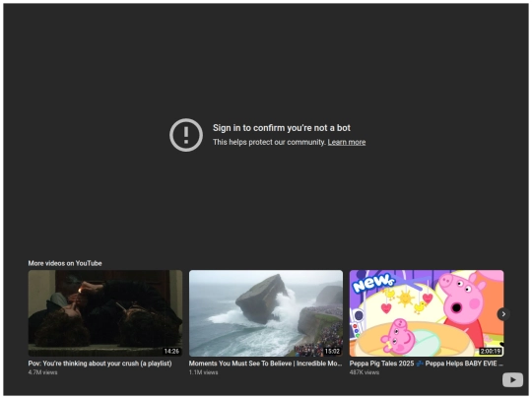Open the crashing wave rock thumbnail
This screenshot has height=399, width=532.
coord(266,313)
